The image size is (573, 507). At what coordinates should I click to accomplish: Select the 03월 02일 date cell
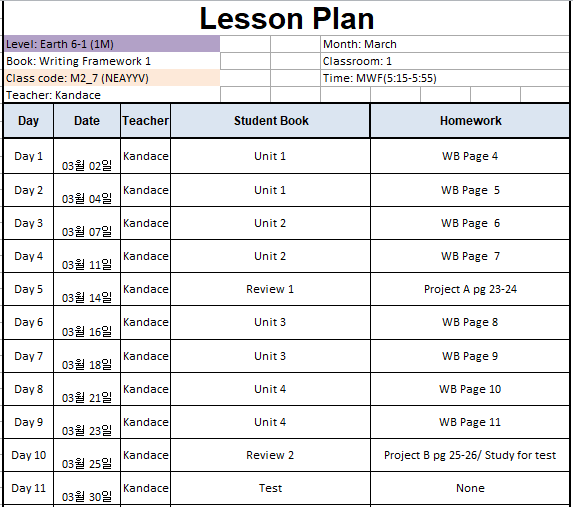(x=87, y=156)
